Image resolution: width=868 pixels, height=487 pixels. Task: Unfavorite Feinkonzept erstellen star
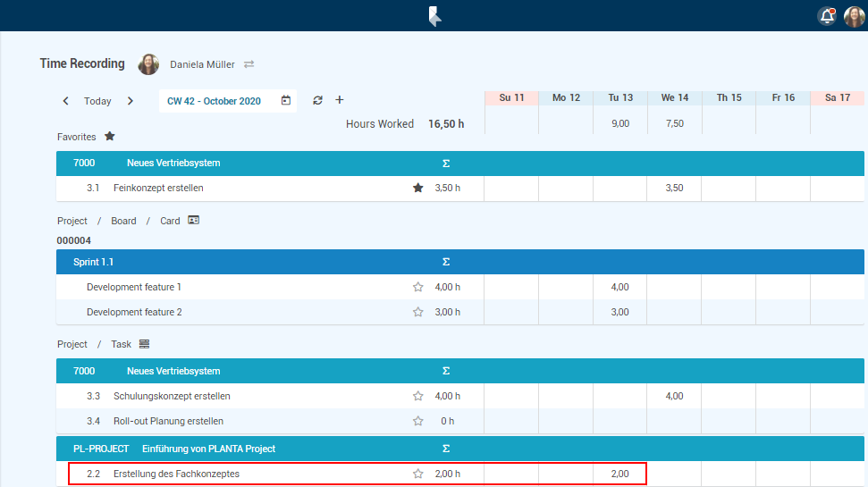point(417,189)
